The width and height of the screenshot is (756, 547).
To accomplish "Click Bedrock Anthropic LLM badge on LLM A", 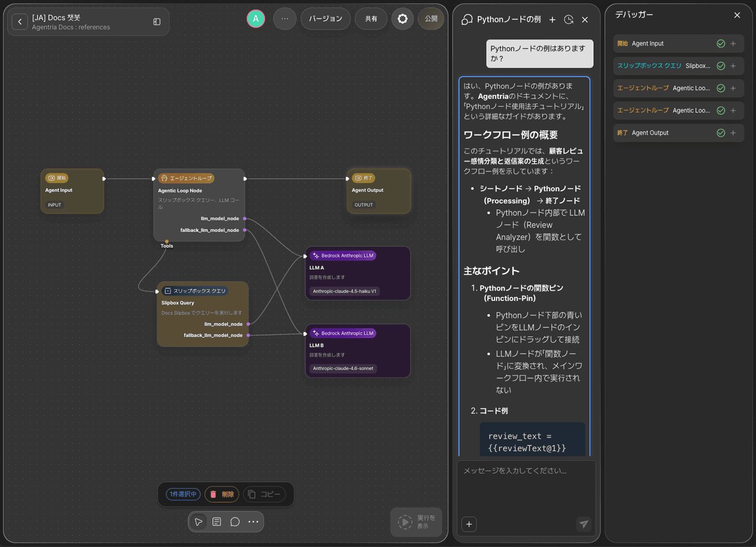I will pos(343,256).
